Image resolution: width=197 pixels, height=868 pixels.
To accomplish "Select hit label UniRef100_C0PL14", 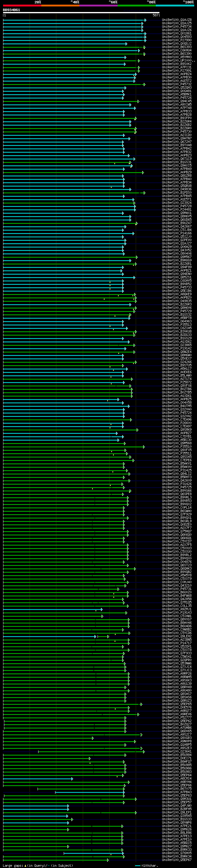I will (177, 507).
